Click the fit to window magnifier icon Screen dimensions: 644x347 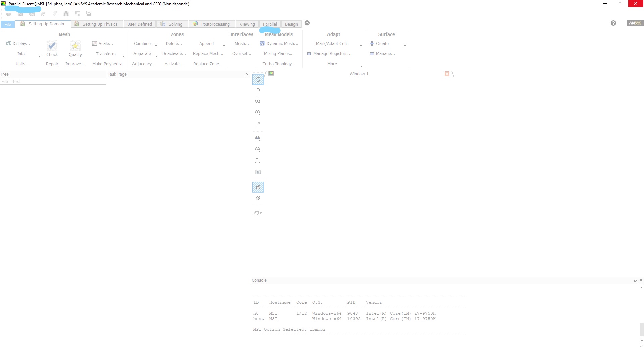(258, 139)
